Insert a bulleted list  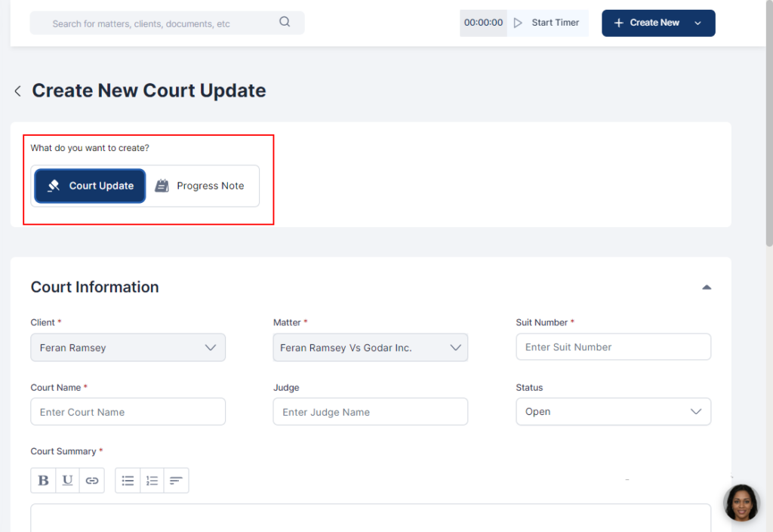(128, 481)
